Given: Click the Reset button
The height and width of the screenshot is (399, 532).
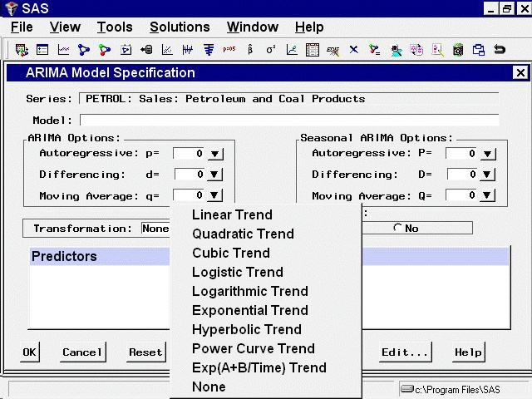Looking at the screenshot, I should (145, 352).
